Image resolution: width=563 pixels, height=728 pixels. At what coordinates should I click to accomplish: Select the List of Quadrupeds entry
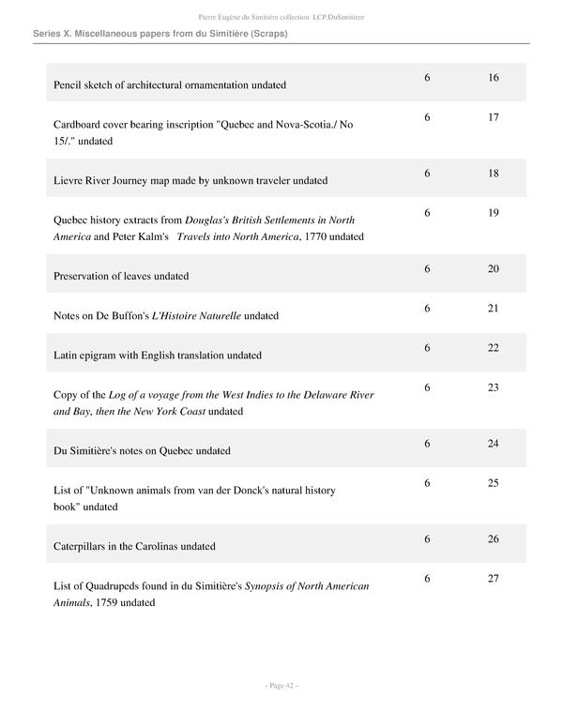coord(211,594)
